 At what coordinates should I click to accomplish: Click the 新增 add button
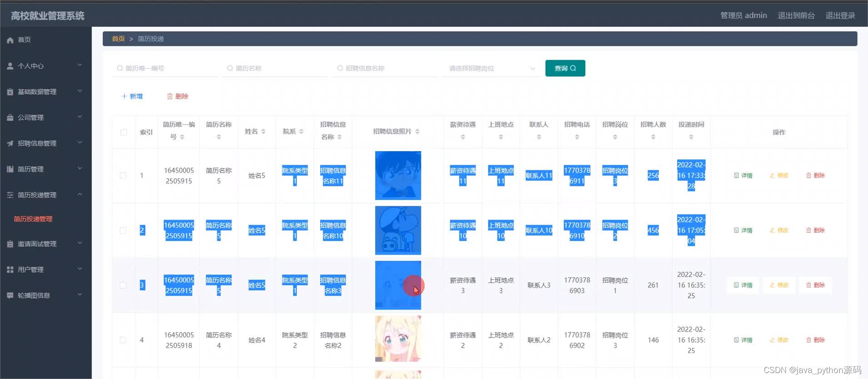click(x=132, y=96)
